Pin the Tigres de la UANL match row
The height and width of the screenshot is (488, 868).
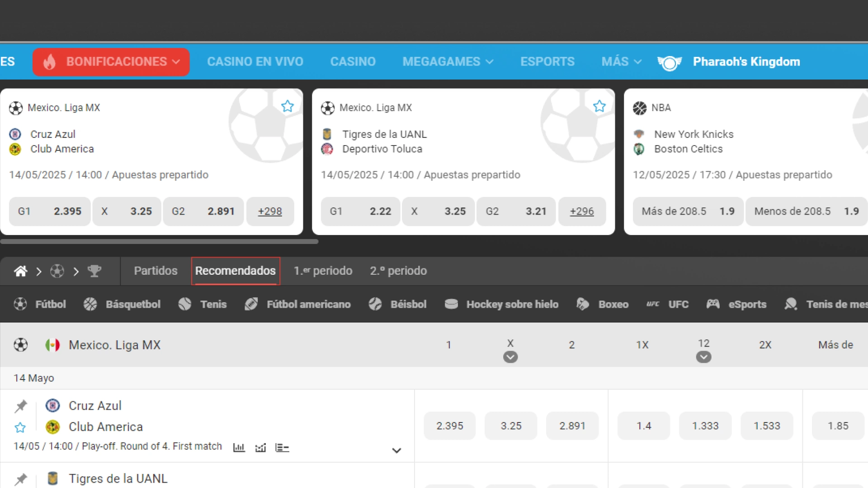pos(20,479)
